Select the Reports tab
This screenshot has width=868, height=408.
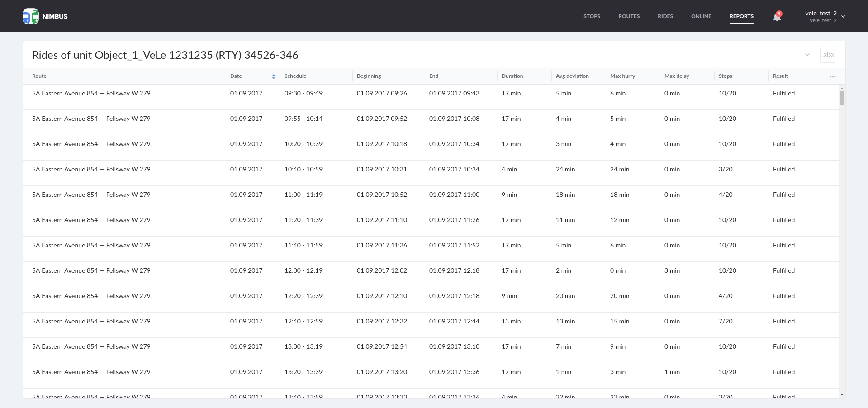pos(741,16)
